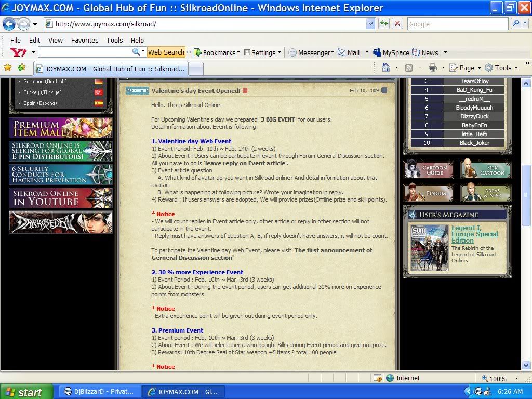Viewport: 532px width, 399px height.
Task: Click the browser Back arrow button
Action: (x=9, y=24)
